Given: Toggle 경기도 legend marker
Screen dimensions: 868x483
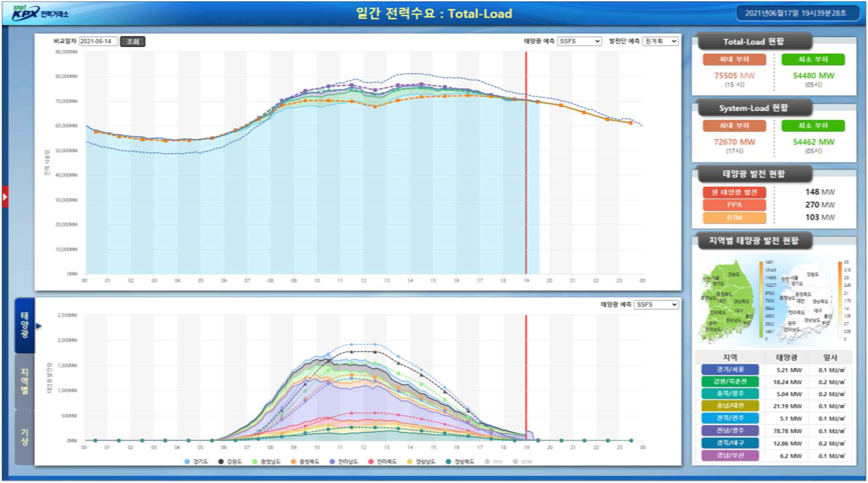Looking at the screenshot, I should point(188,462).
